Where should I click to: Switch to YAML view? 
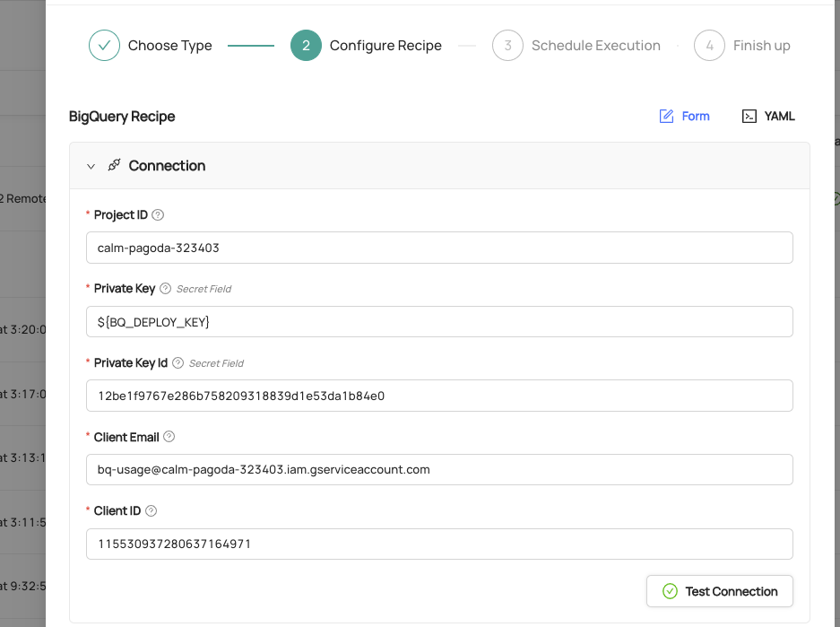pos(767,116)
